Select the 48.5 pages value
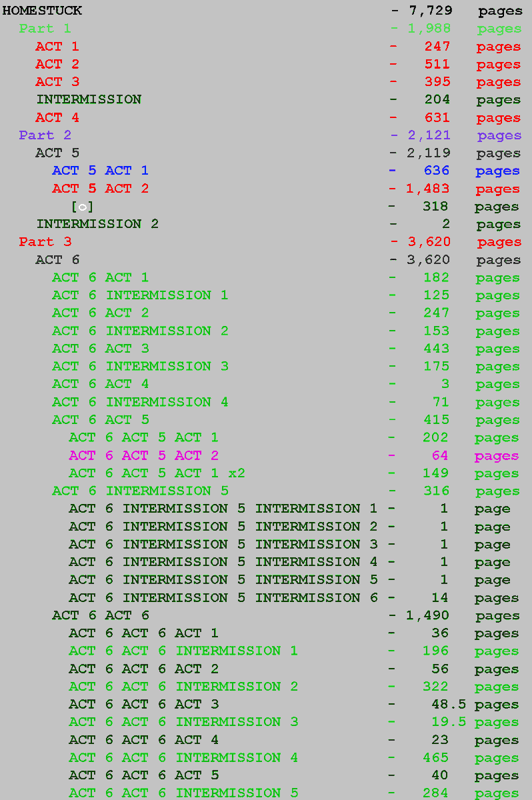Viewport: 532px width, 800px height. click(x=449, y=704)
